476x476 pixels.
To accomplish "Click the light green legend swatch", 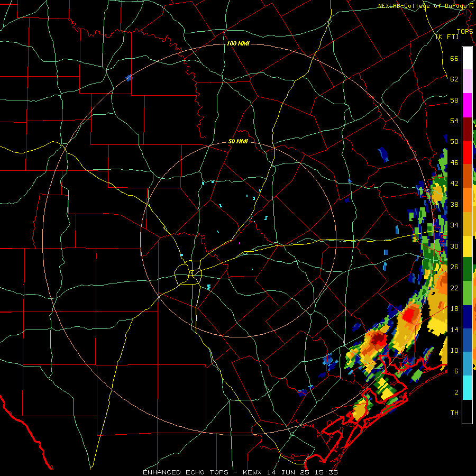I will tap(467, 293).
